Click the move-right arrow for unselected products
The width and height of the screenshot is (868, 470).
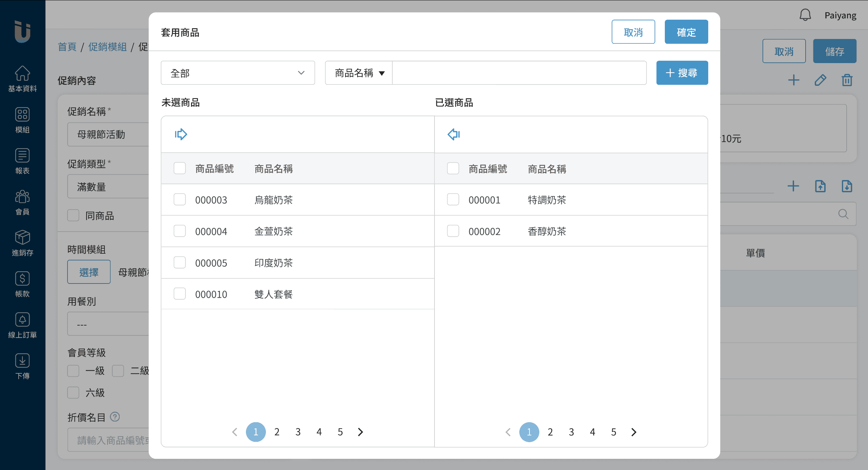pyautogui.click(x=181, y=134)
